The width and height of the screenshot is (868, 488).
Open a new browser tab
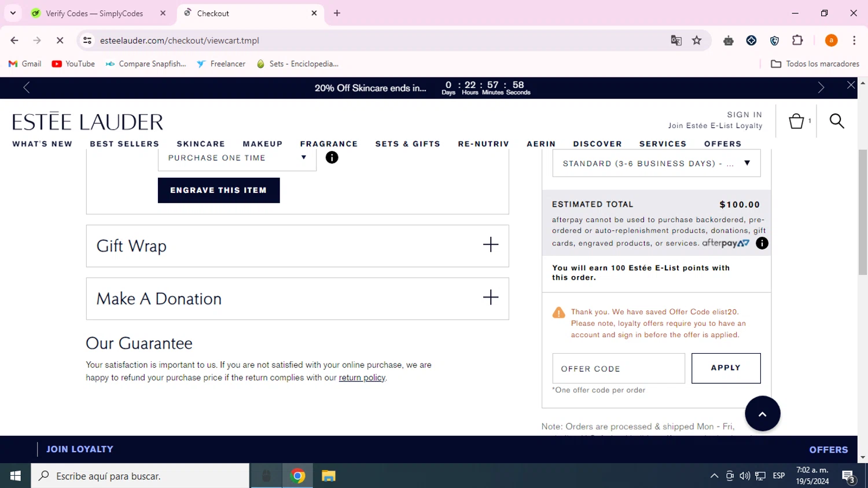coord(337,13)
